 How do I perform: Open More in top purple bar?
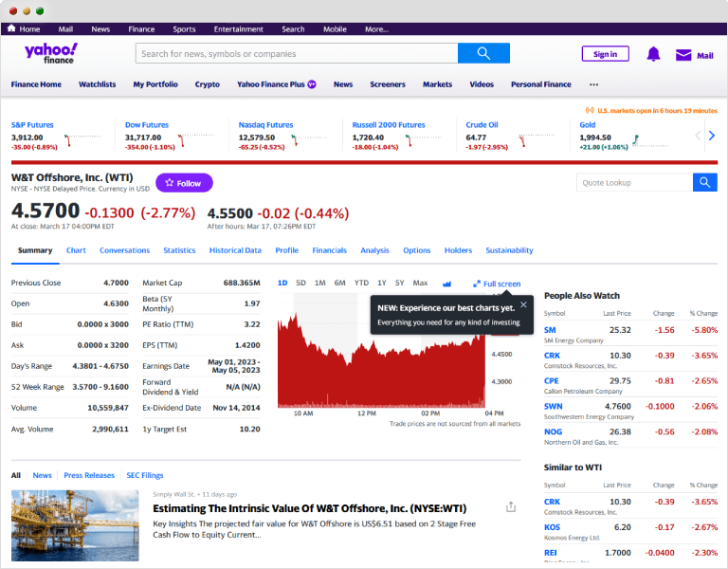click(376, 28)
